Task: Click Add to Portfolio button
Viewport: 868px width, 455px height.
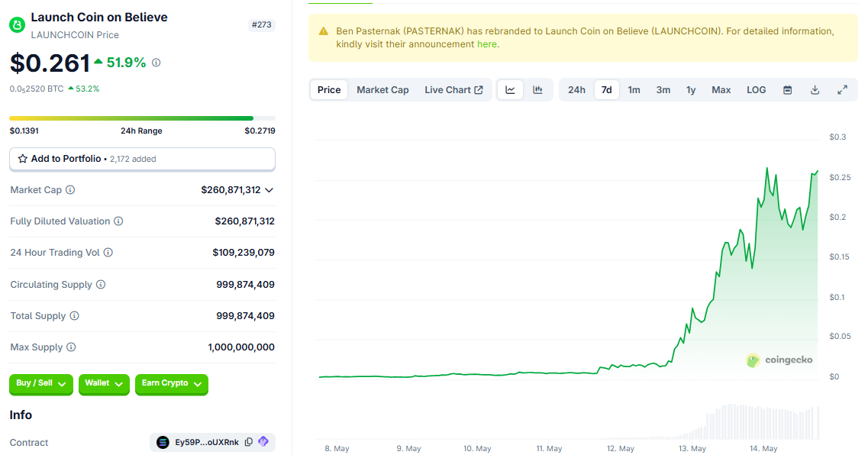Action: 142,159
